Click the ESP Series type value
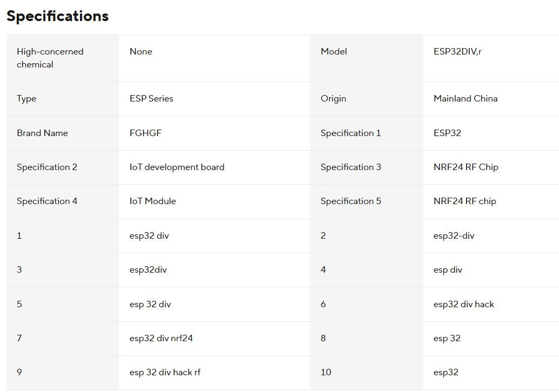The width and height of the screenshot is (559, 392). (x=151, y=99)
